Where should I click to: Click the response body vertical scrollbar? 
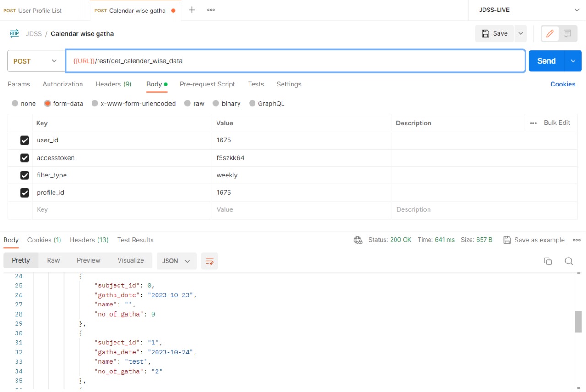[x=578, y=322]
